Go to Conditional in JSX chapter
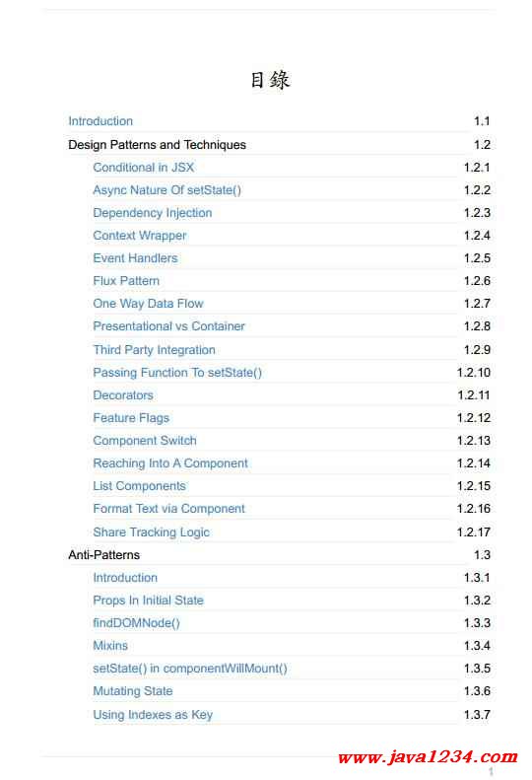 143,168
